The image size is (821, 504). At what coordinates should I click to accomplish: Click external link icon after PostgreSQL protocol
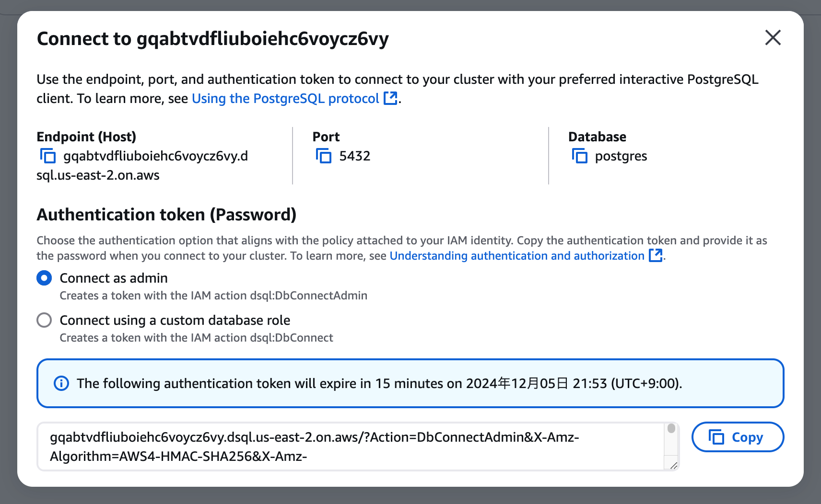(391, 98)
